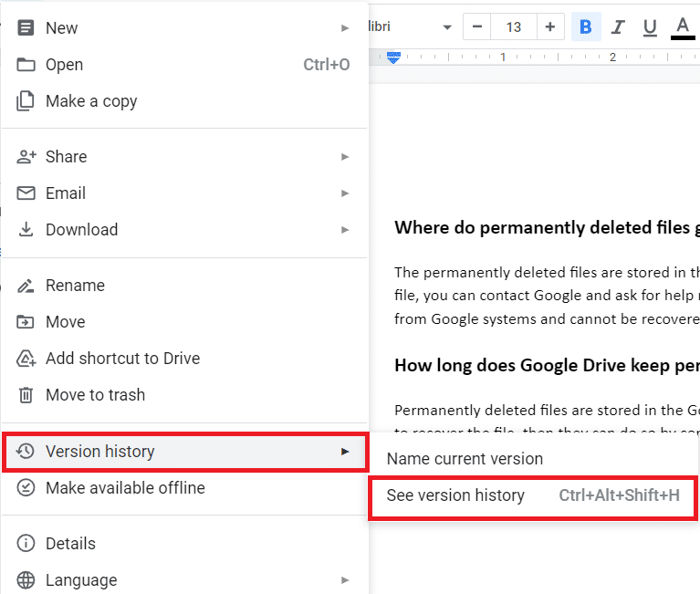This screenshot has height=594, width=700.
Task: Click the Move to trash bin icon
Action: click(26, 395)
